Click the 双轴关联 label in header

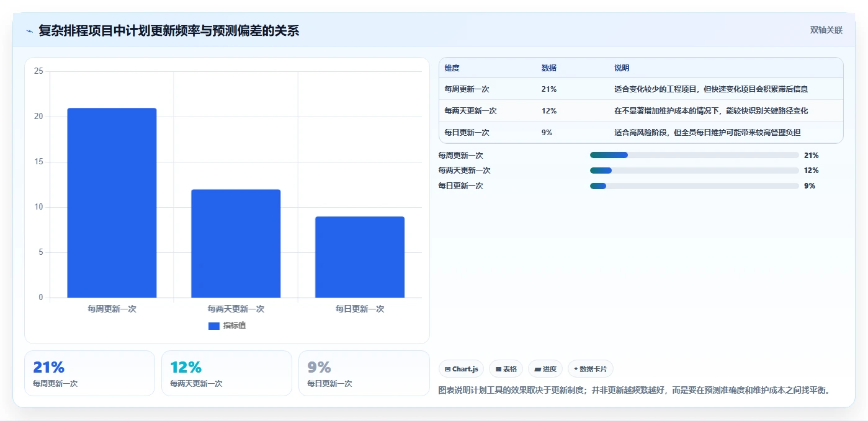[x=826, y=30]
